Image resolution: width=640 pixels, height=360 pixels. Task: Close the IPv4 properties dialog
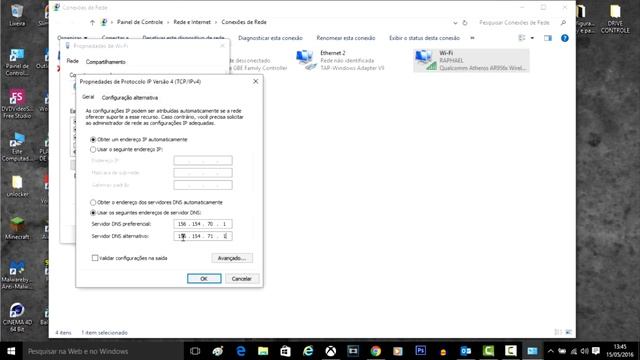[256, 81]
